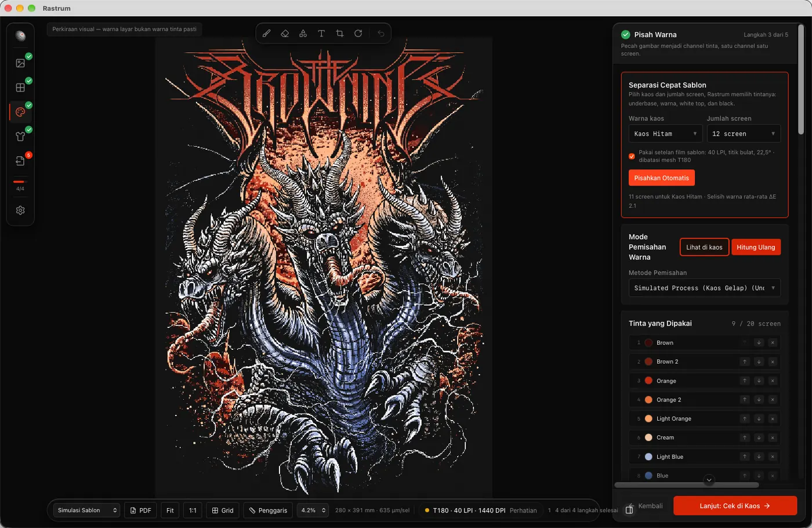The width and height of the screenshot is (812, 528).
Task: Set zoom to 1:1
Action: 193,511
